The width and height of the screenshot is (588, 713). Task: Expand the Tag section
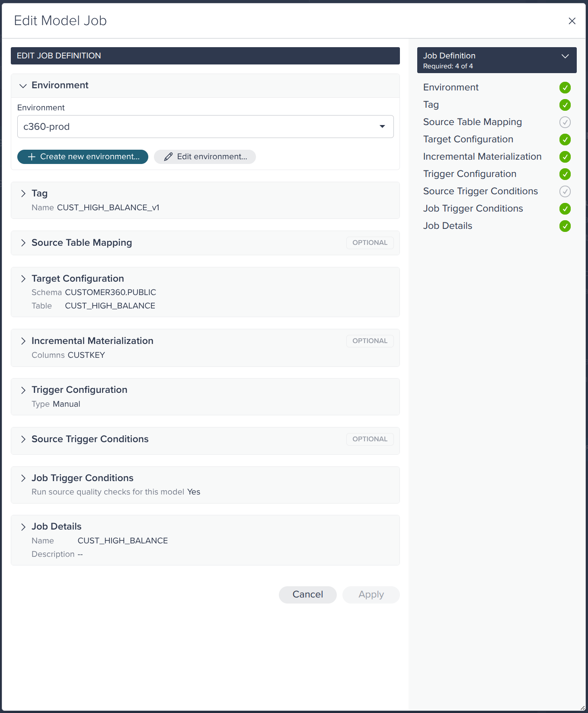point(23,193)
